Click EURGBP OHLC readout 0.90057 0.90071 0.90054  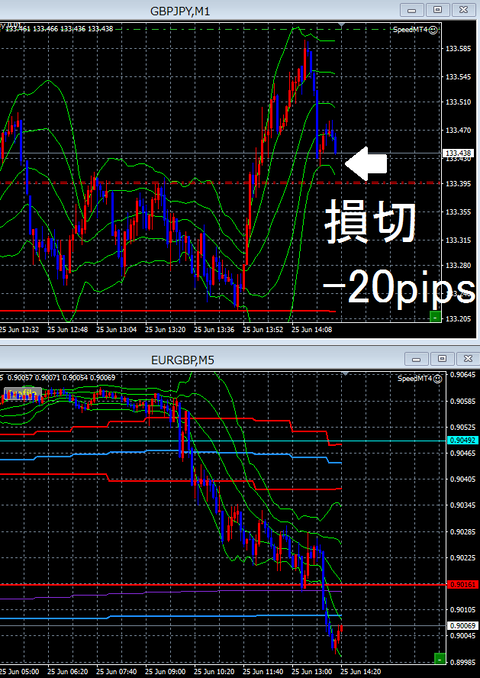click(48, 377)
